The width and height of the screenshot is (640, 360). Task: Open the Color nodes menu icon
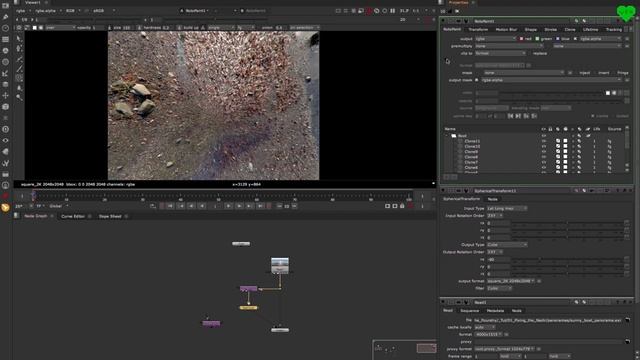click(x=5, y=51)
